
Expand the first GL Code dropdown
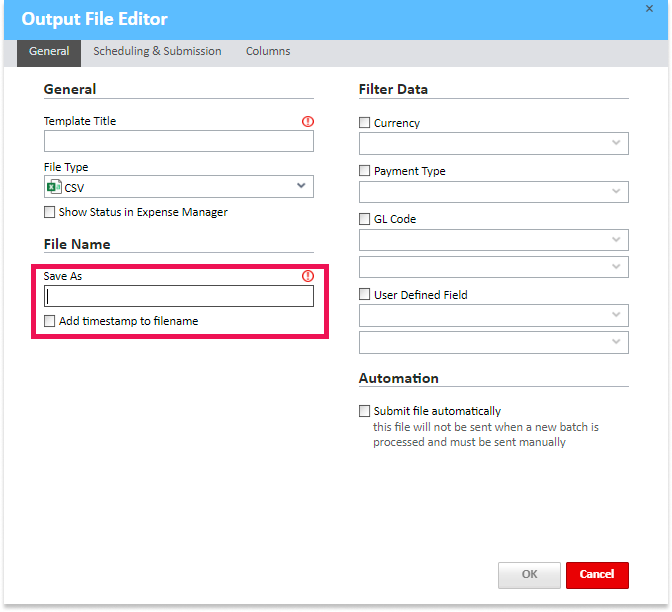tap(616, 239)
